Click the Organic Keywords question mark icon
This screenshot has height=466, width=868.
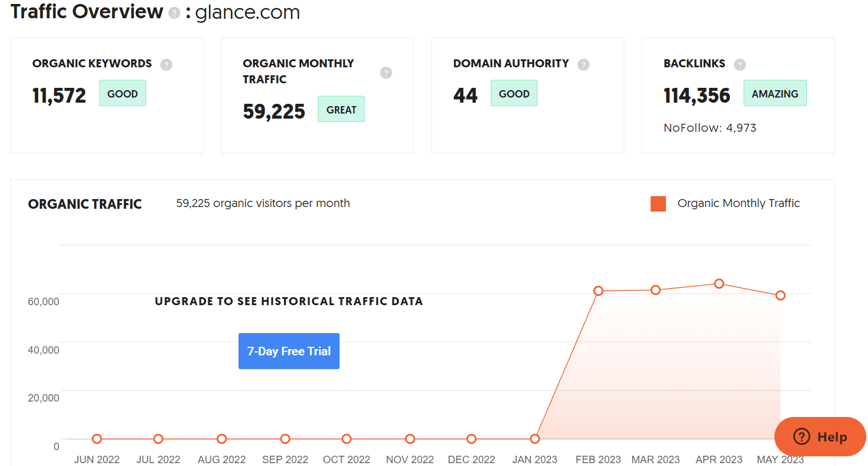[166, 64]
